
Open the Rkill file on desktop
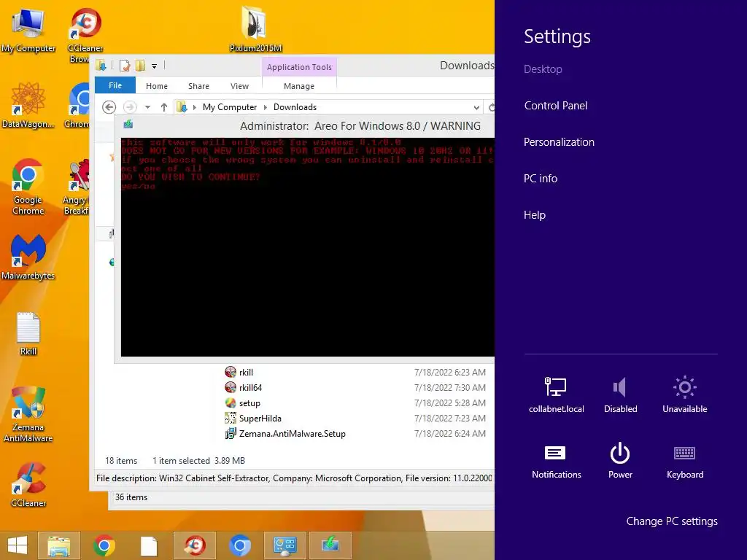pyautogui.click(x=28, y=333)
